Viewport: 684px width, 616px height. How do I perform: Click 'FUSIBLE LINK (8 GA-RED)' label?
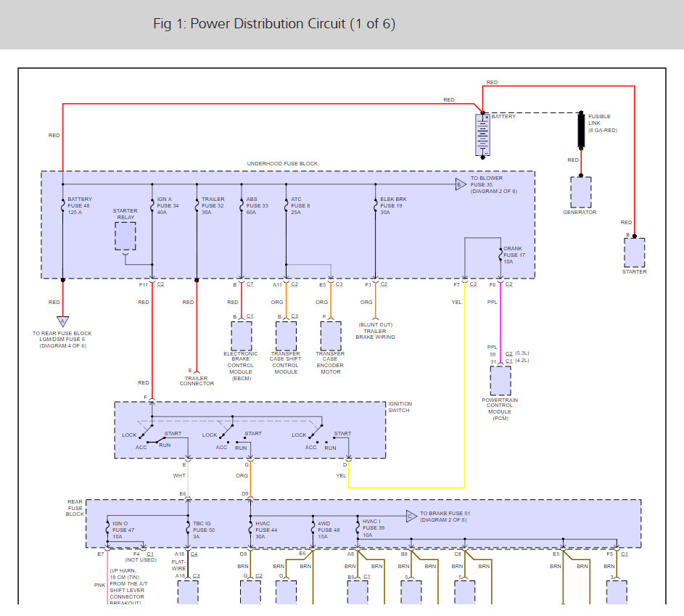[603, 123]
